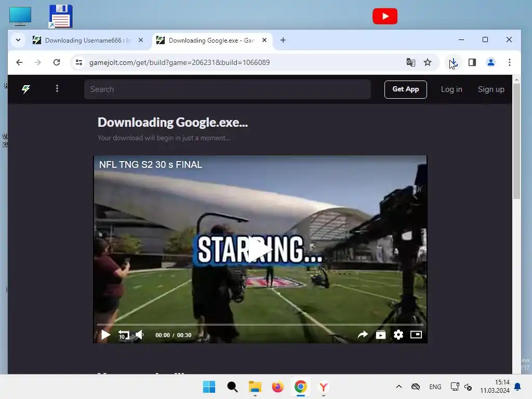Reload the Game Jolt page
This screenshot has width=532, height=399.
click(x=57, y=62)
